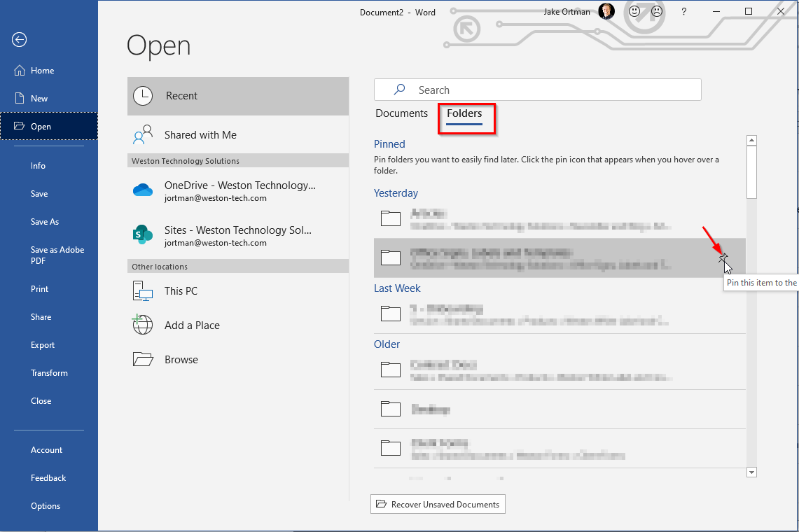This screenshot has height=532, width=799.
Task: Open the folder listed under Last Week
Action: (560, 314)
